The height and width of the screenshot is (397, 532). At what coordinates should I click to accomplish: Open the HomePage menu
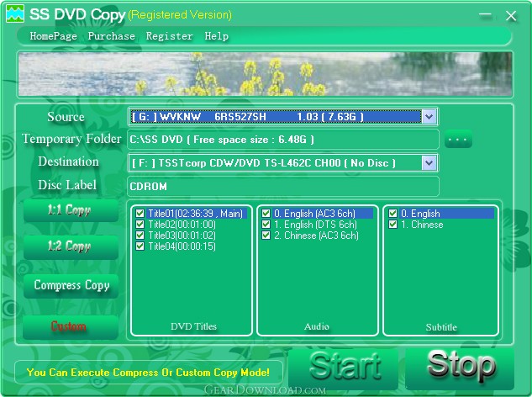(x=53, y=36)
